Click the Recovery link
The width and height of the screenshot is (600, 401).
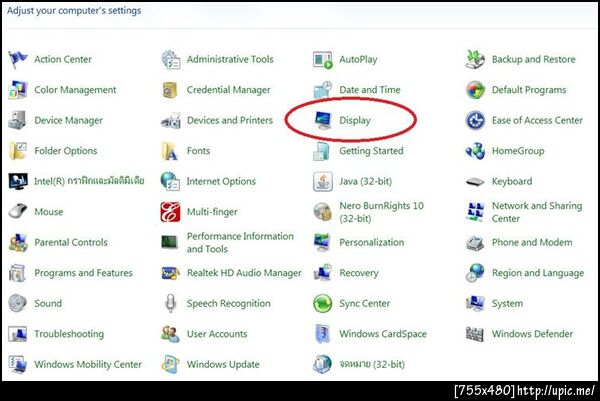coord(359,273)
